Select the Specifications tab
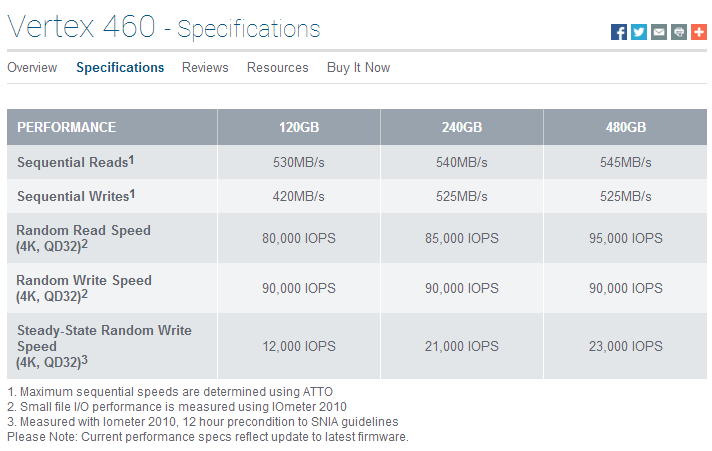 click(x=120, y=68)
